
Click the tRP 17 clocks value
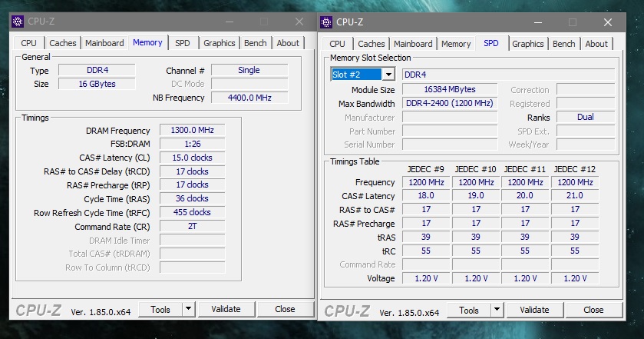(x=192, y=184)
